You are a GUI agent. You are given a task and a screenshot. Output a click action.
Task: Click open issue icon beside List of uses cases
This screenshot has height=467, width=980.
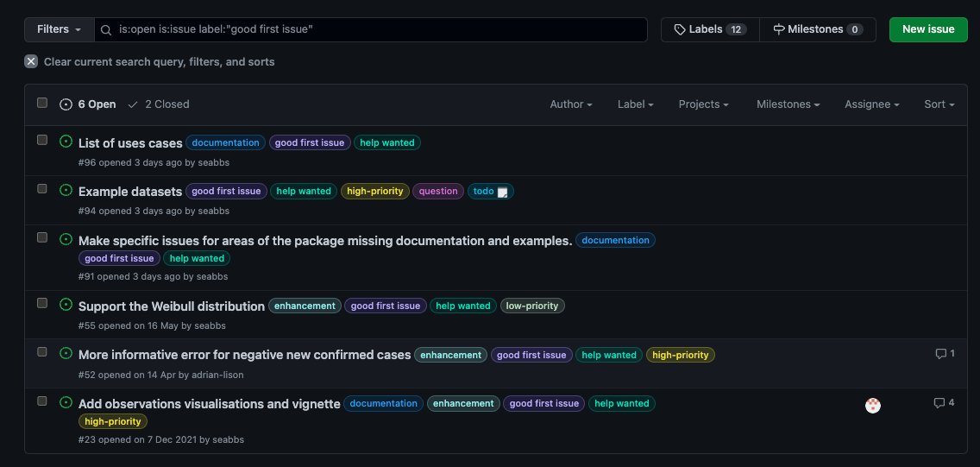point(66,142)
